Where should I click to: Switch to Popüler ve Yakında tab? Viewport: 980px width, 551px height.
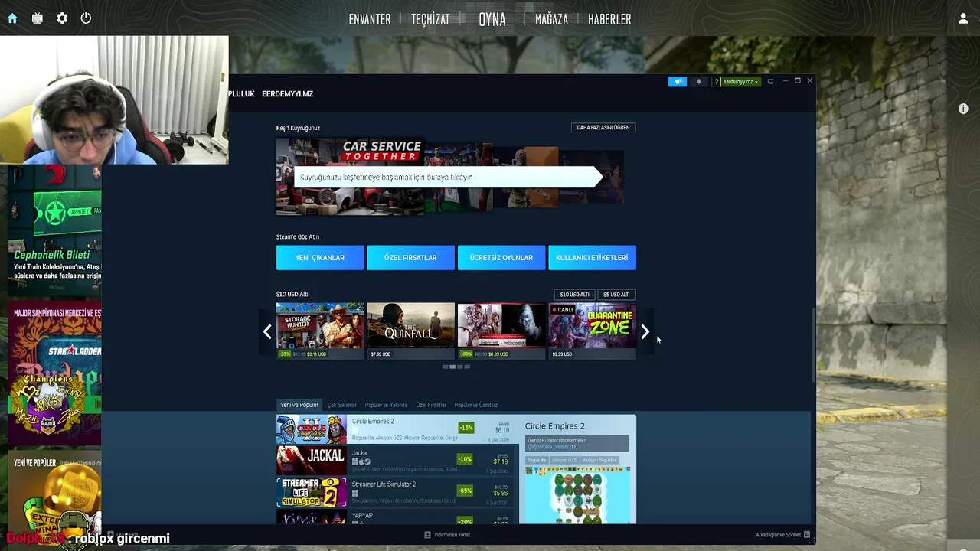tap(386, 405)
